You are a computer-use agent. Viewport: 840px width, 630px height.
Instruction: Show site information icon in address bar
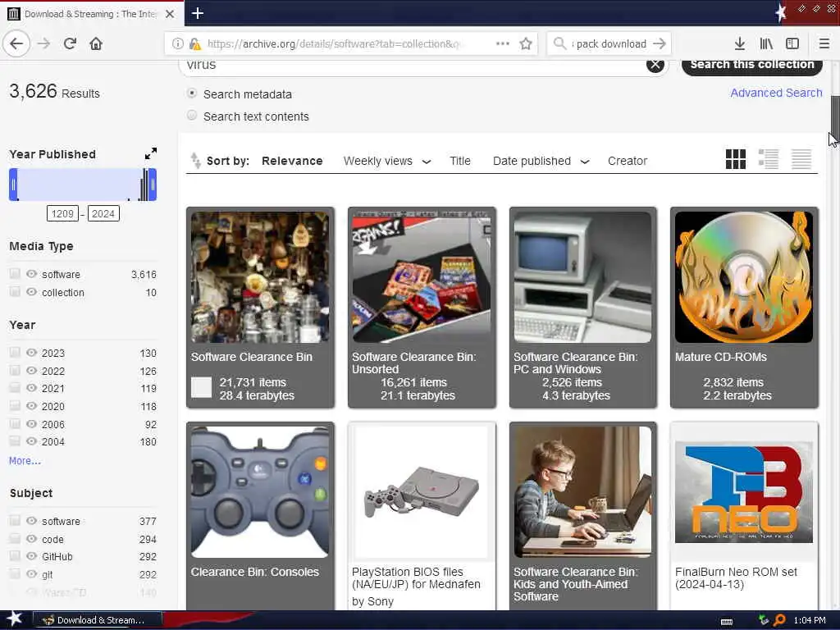(178, 43)
